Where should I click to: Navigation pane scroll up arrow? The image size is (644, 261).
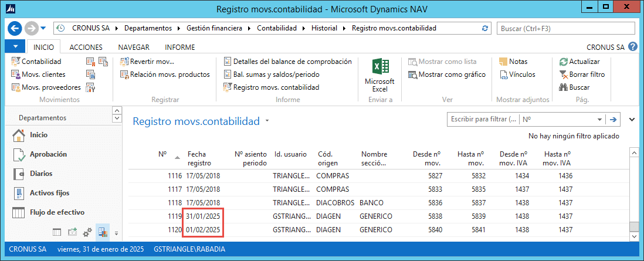[117, 111]
